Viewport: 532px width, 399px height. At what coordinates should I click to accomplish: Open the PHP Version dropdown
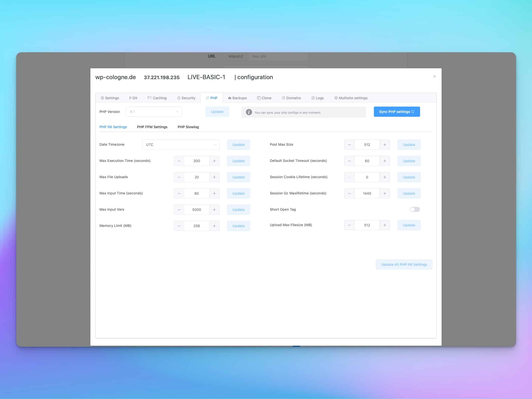[154, 112]
